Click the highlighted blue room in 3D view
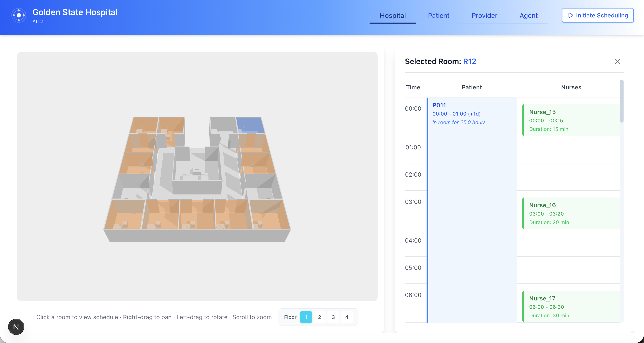The width and height of the screenshot is (644, 343). point(250,124)
